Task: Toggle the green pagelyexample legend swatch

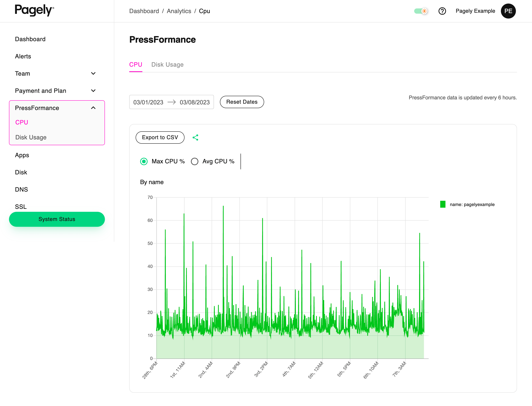Action: click(x=443, y=204)
